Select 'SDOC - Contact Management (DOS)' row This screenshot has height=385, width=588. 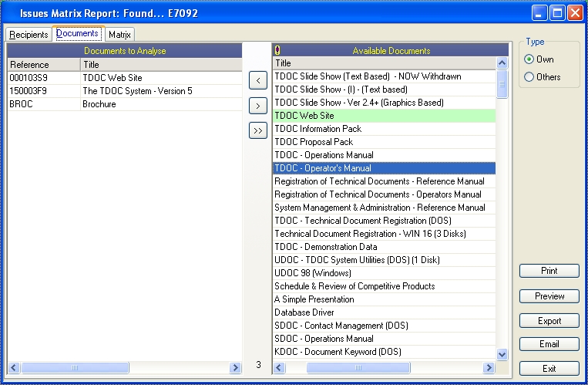(385, 326)
